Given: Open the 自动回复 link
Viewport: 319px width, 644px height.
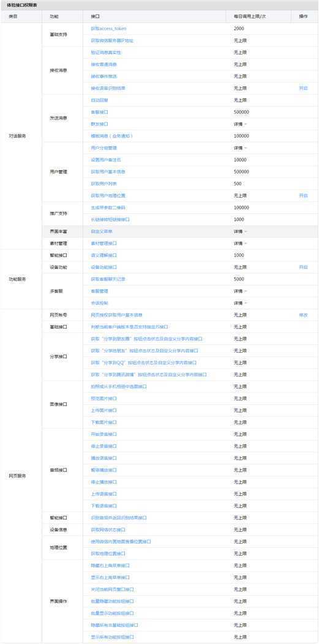Looking at the screenshot, I should tap(99, 100).
